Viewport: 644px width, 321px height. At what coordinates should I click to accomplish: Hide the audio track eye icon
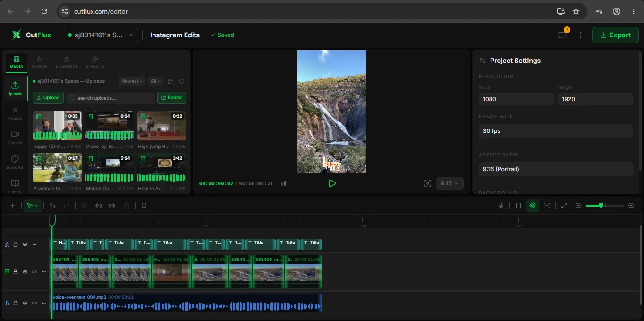pos(25,303)
